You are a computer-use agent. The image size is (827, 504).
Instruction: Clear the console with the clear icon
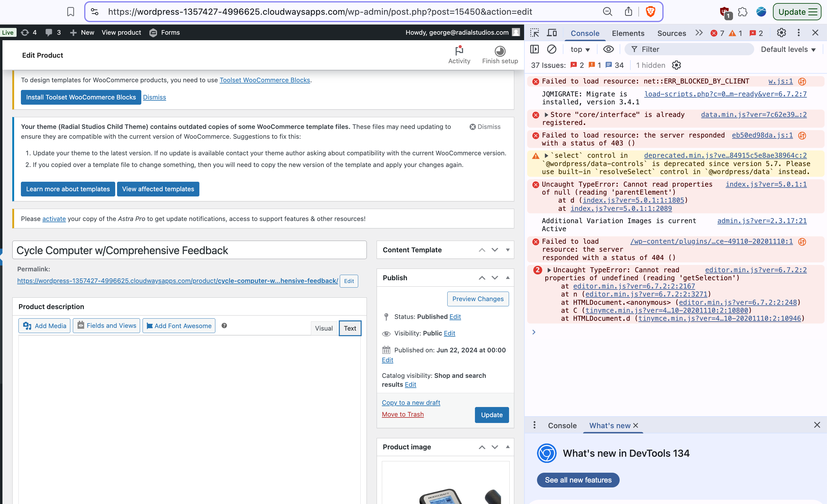click(x=551, y=49)
